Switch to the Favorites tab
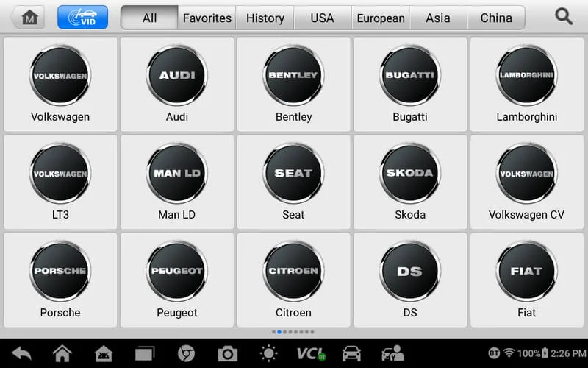Screen dimensions: 588x368 [x=207, y=18]
